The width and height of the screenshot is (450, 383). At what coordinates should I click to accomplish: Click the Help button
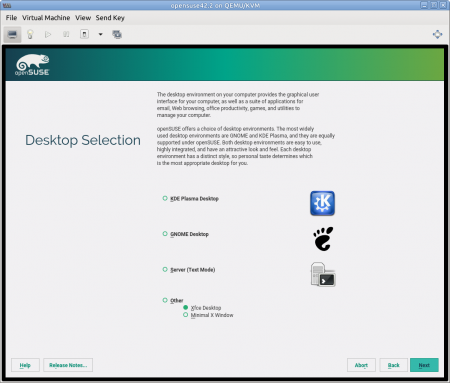click(x=25, y=365)
